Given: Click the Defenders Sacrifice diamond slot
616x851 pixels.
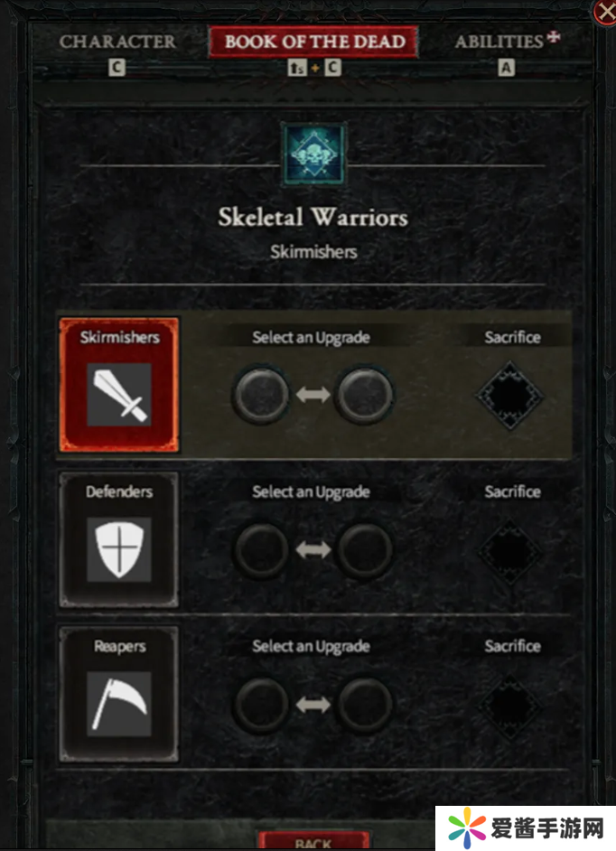Looking at the screenshot, I should point(509,551).
